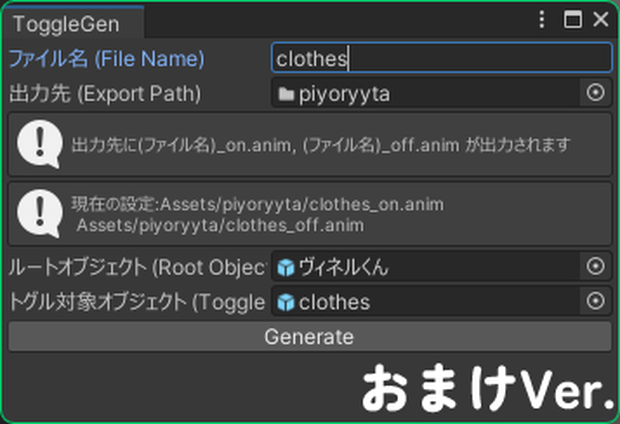
Task: Click the Generate button
Action: (x=310, y=337)
